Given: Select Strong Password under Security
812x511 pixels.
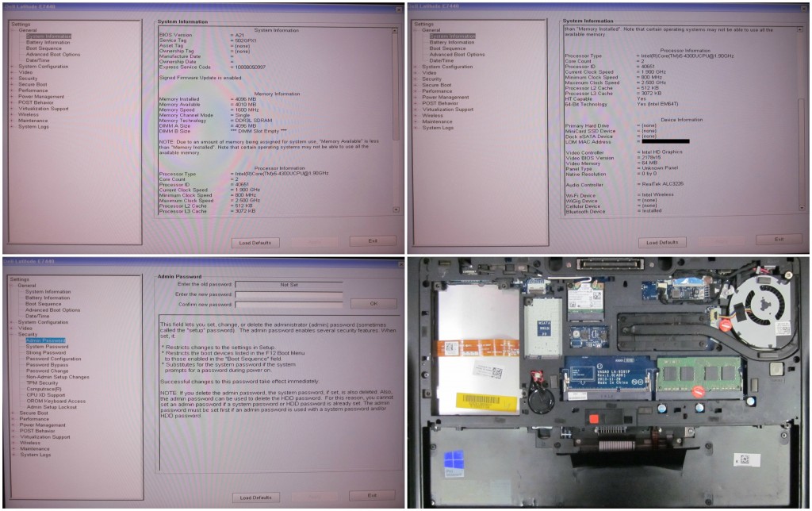Looking at the screenshot, I should (x=45, y=352).
